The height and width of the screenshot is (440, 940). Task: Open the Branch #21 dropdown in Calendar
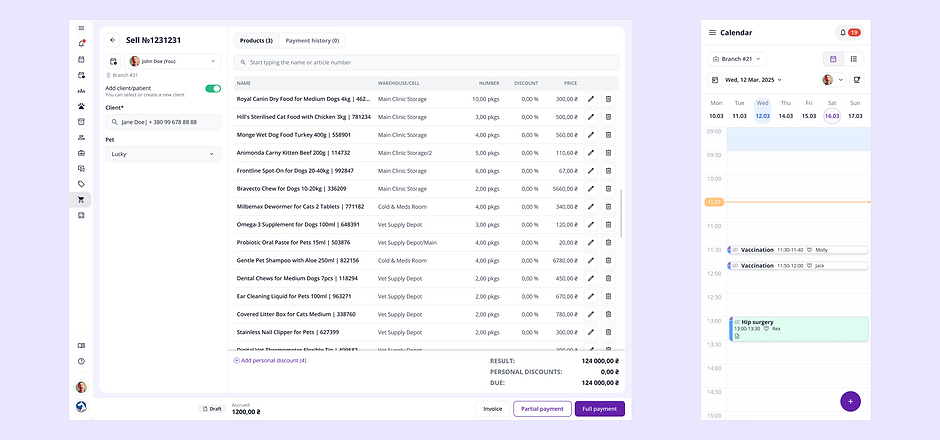[x=737, y=59]
